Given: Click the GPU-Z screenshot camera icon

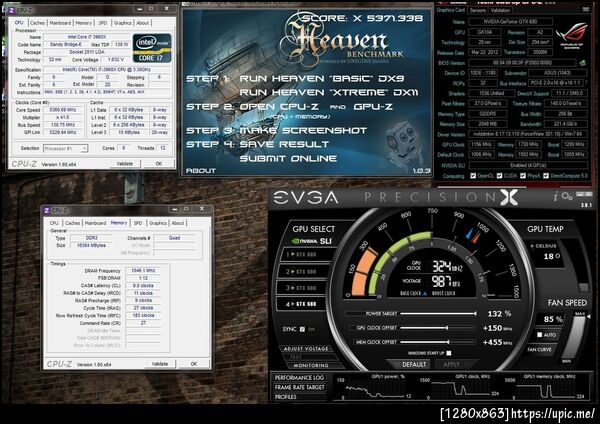Looking at the screenshot, I should pyautogui.click(x=585, y=9).
